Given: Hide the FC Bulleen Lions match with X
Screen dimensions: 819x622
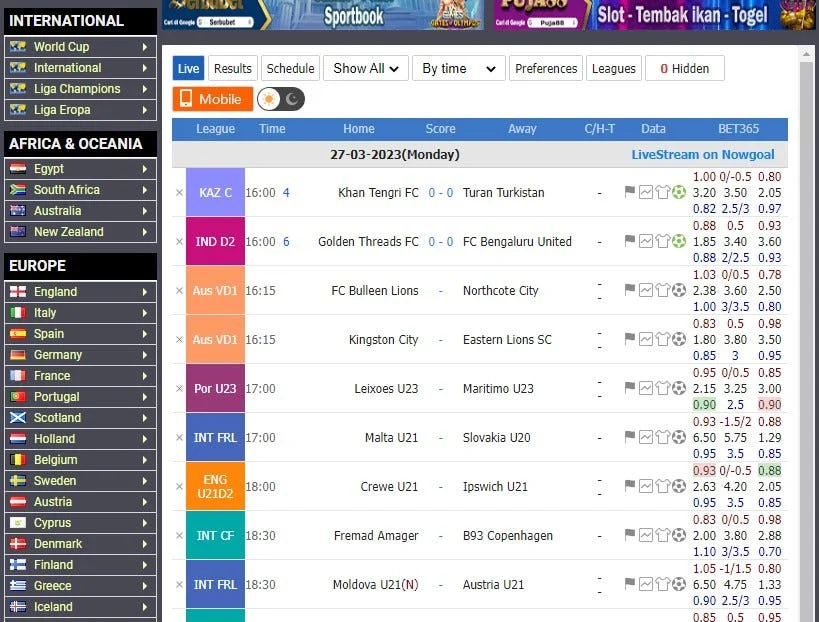Looking at the screenshot, I should click(x=179, y=290).
